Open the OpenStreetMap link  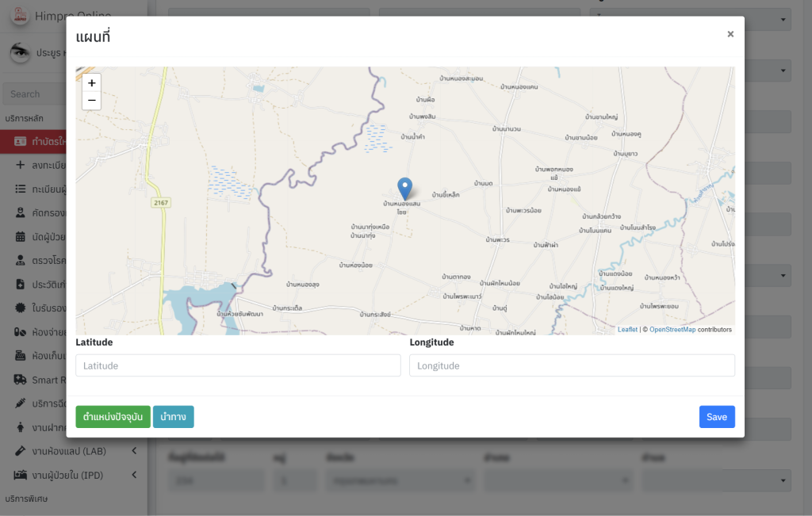pos(672,330)
